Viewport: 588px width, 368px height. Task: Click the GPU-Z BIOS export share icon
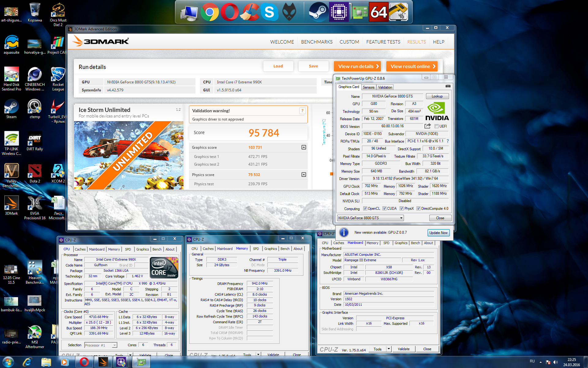tap(428, 126)
